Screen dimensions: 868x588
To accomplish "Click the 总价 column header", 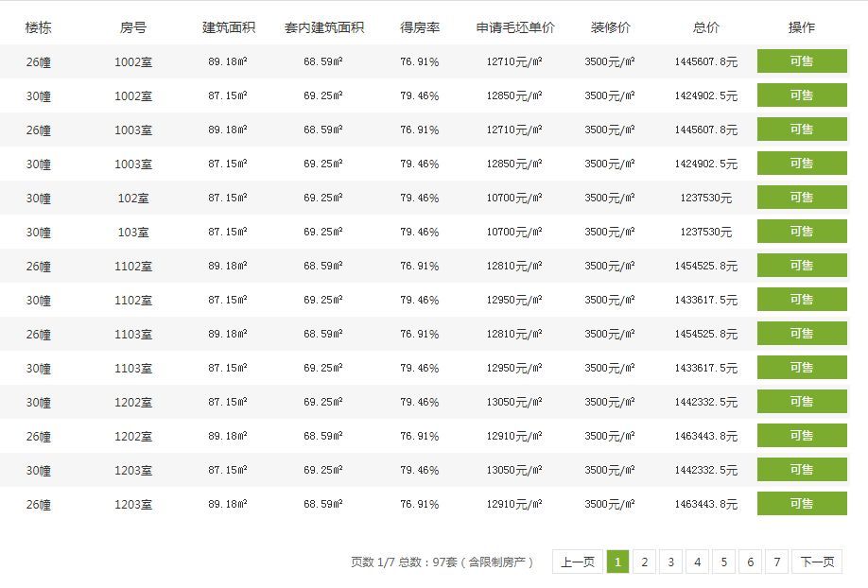I will click(x=706, y=27).
